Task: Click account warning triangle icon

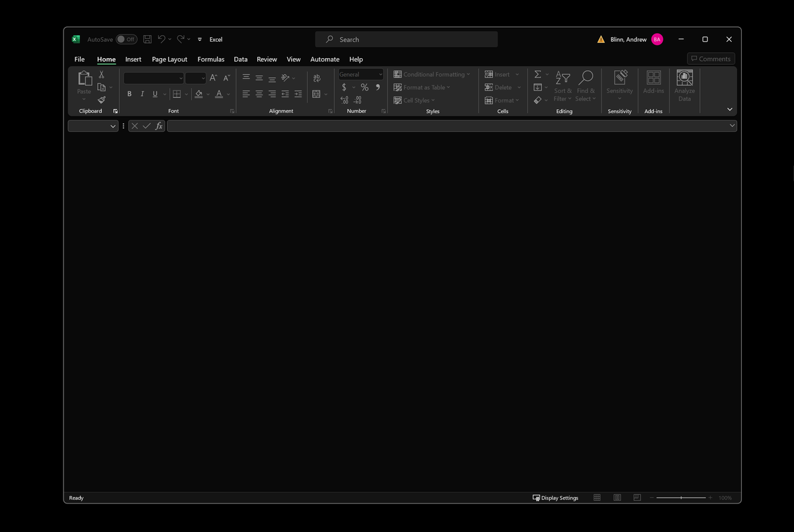Action: (x=601, y=40)
